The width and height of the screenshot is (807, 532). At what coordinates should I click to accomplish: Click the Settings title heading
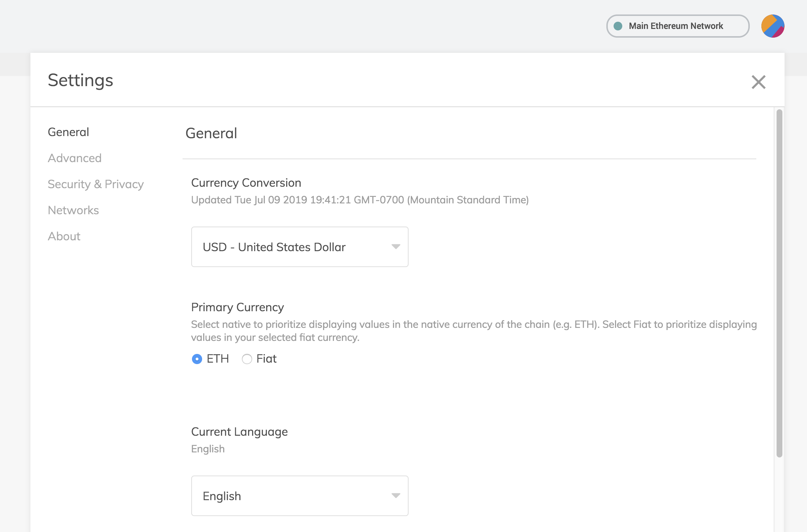coord(80,80)
